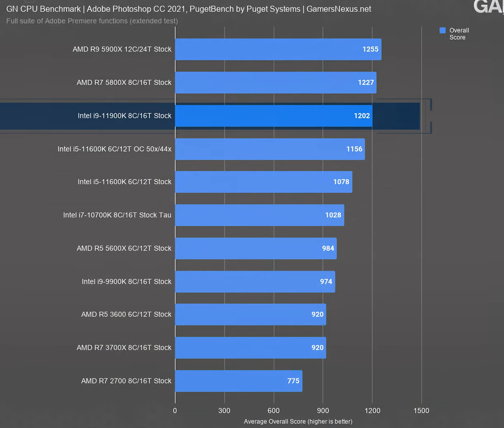Click the 775 score value label
The image size is (504, 428).
pyautogui.click(x=293, y=381)
